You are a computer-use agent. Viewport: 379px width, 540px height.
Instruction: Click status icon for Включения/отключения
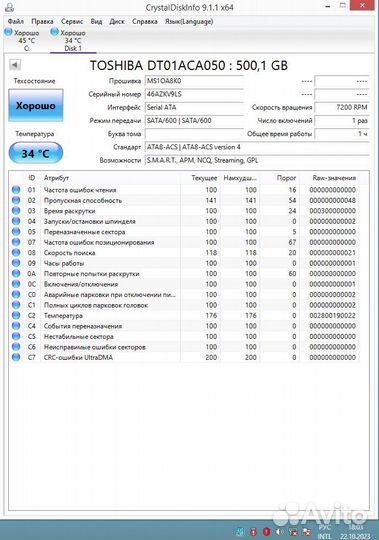(16, 284)
